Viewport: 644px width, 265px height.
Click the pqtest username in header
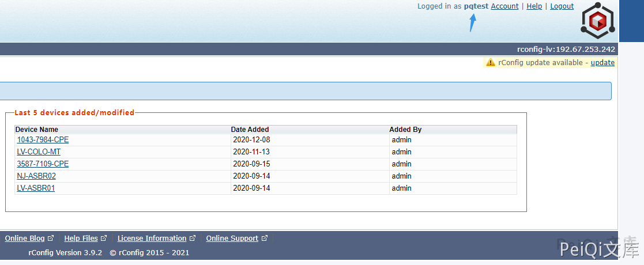point(476,6)
